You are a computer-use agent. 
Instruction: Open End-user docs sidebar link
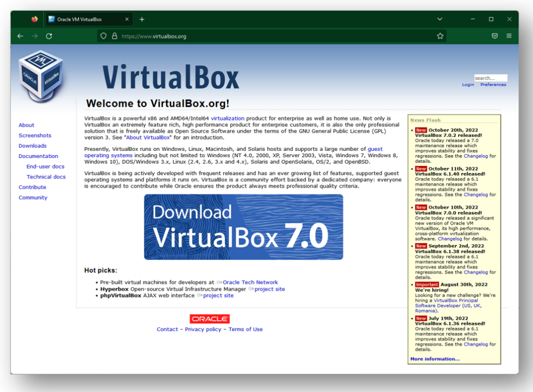coord(46,167)
